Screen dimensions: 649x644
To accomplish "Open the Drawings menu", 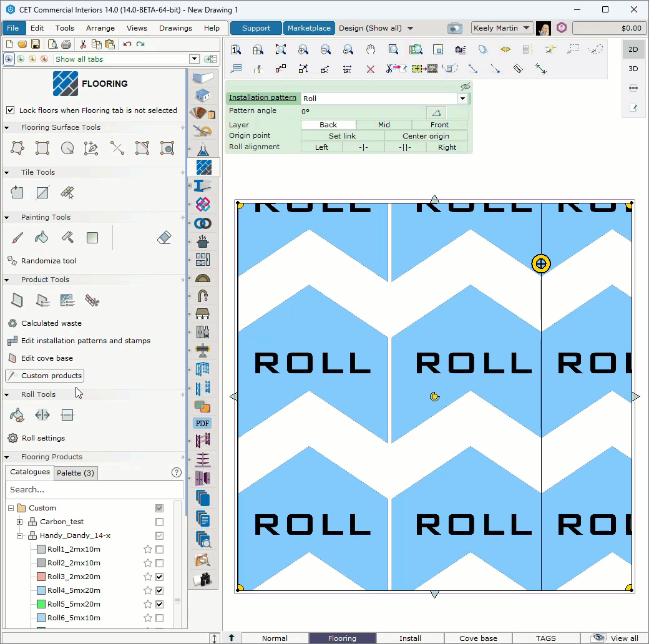I will click(x=175, y=28).
